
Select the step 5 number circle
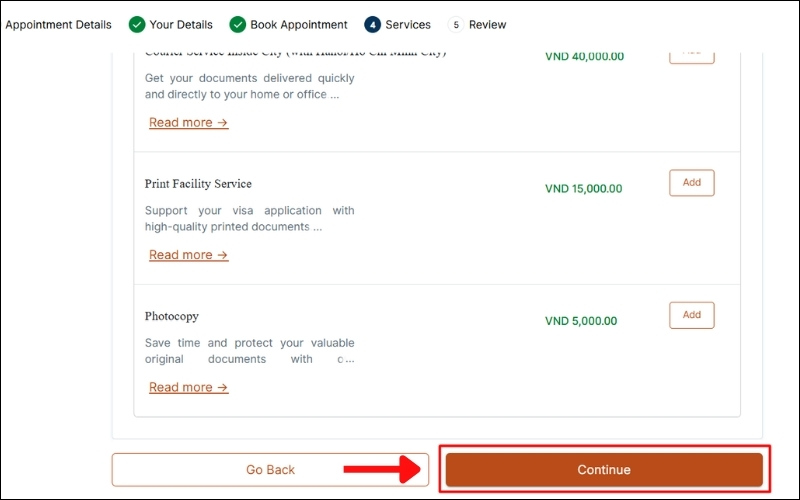456,24
